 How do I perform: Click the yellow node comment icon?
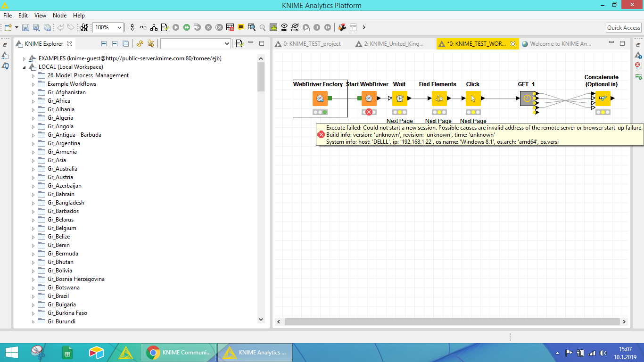(241, 27)
